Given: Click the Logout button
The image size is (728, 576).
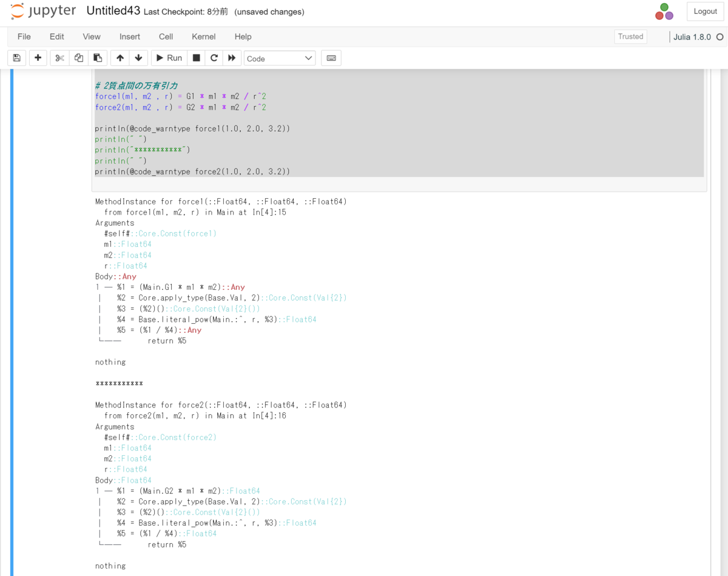Looking at the screenshot, I should pos(706,11).
